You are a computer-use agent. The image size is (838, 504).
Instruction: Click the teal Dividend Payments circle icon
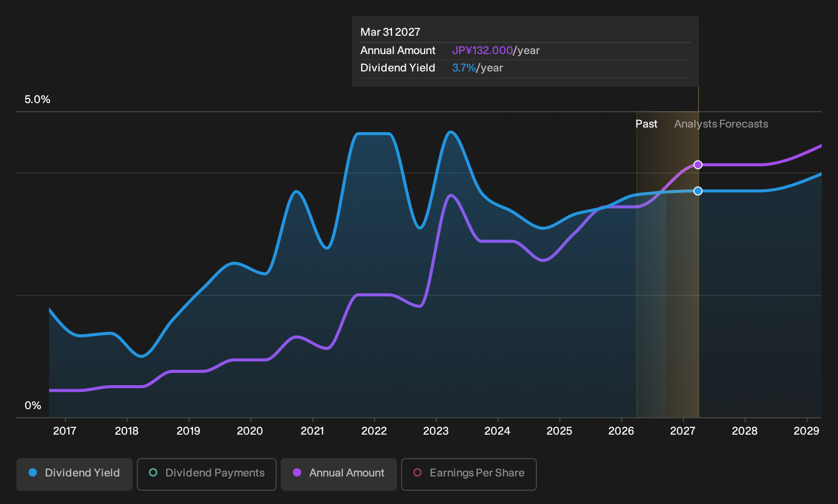(153, 472)
